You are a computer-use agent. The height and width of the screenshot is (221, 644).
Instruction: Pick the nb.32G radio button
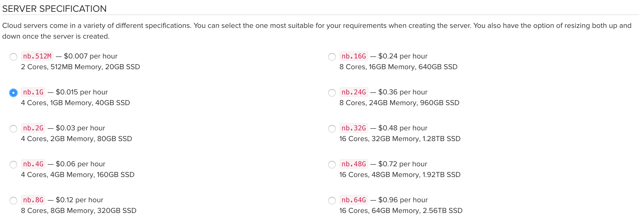coord(332,129)
